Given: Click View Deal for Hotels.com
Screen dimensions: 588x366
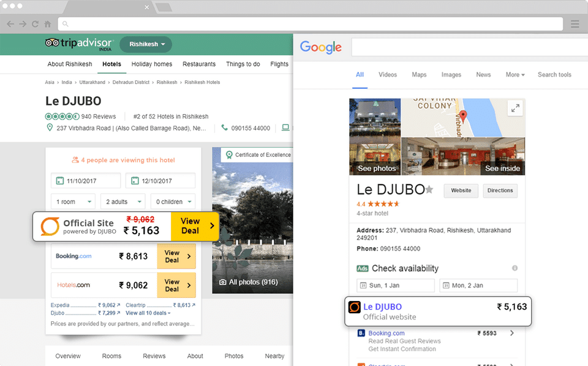Looking at the screenshot, I should click(x=176, y=285).
